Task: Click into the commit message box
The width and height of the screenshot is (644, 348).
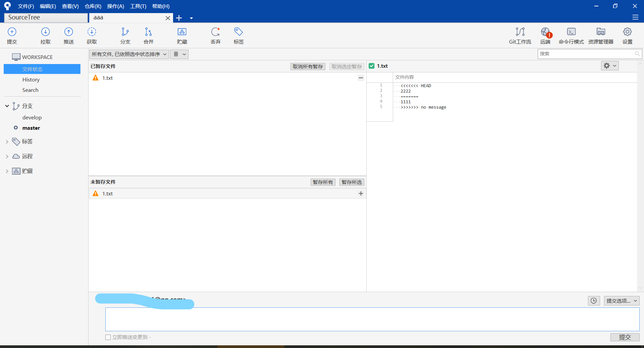Action: click(x=372, y=319)
